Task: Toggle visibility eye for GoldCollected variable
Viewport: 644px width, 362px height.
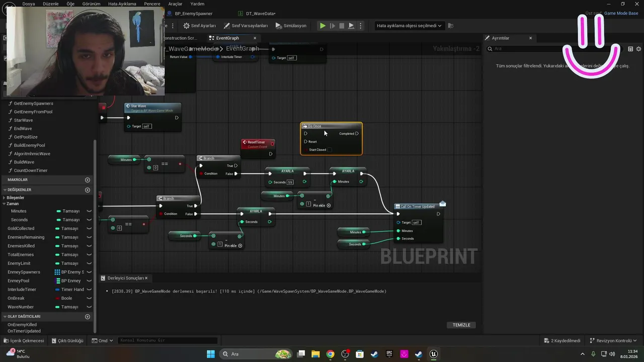Action: (89, 229)
